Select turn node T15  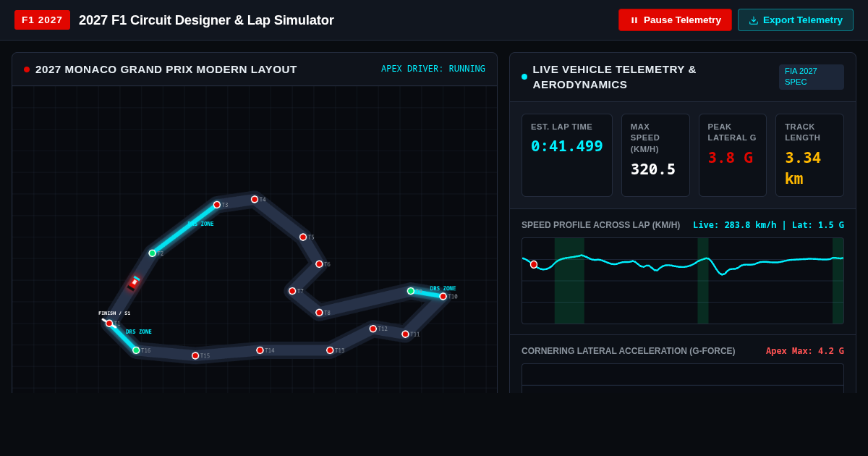(195, 355)
